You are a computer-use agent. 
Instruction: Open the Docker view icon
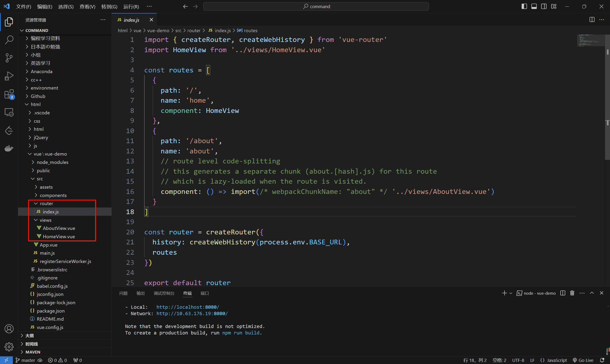tap(9, 148)
